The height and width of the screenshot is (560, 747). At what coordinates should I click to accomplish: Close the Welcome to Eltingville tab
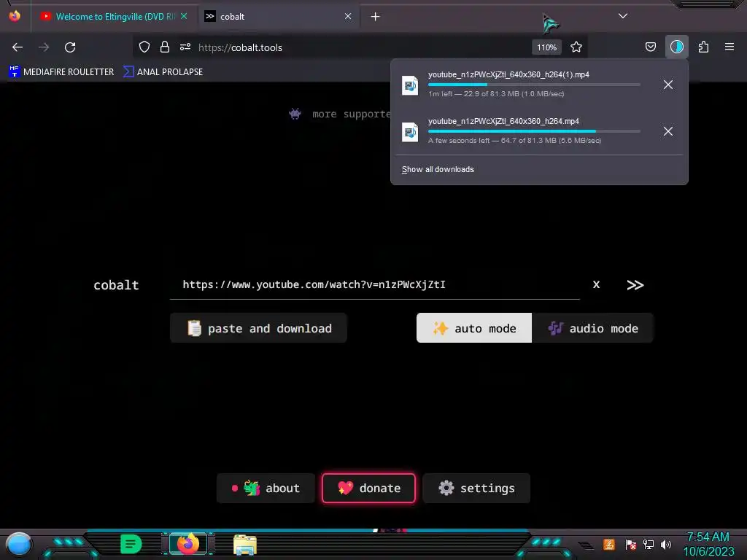tap(184, 16)
